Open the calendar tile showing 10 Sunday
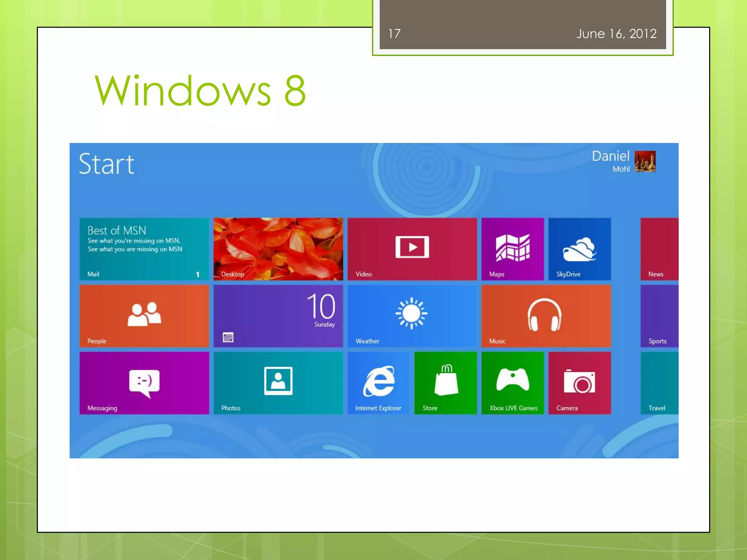The height and width of the screenshot is (560, 747). tap(278, 316)
